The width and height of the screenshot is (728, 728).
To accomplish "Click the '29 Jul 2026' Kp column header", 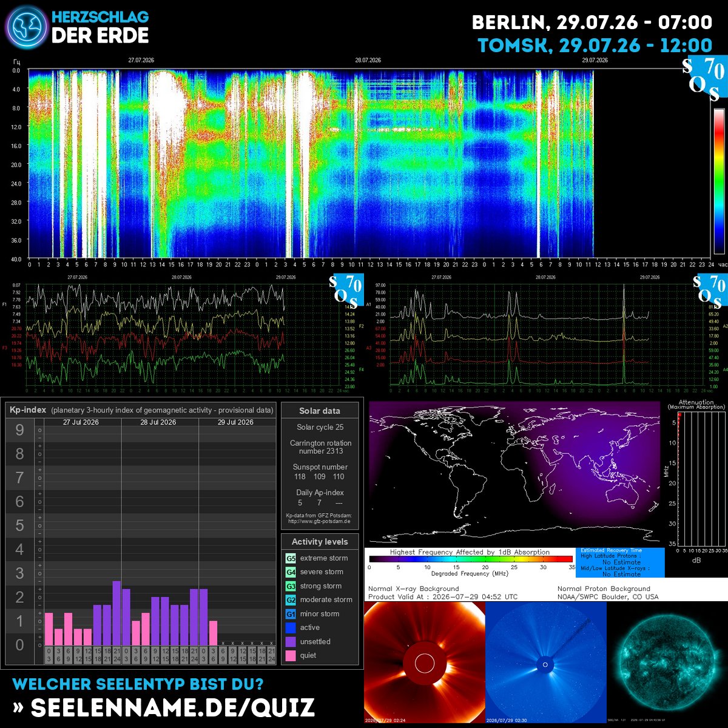I will tap(235, 422).
